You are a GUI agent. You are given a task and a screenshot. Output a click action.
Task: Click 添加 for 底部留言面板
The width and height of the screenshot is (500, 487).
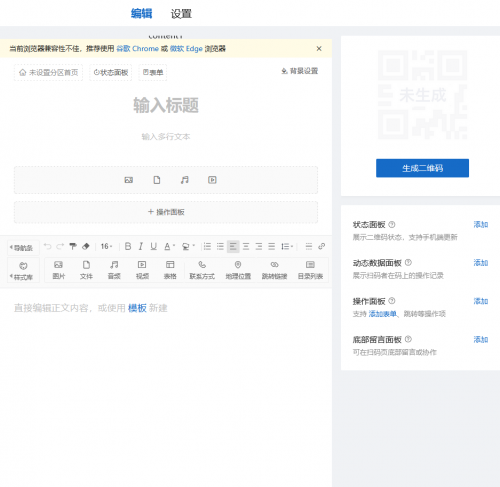click(x=481, y=339)
